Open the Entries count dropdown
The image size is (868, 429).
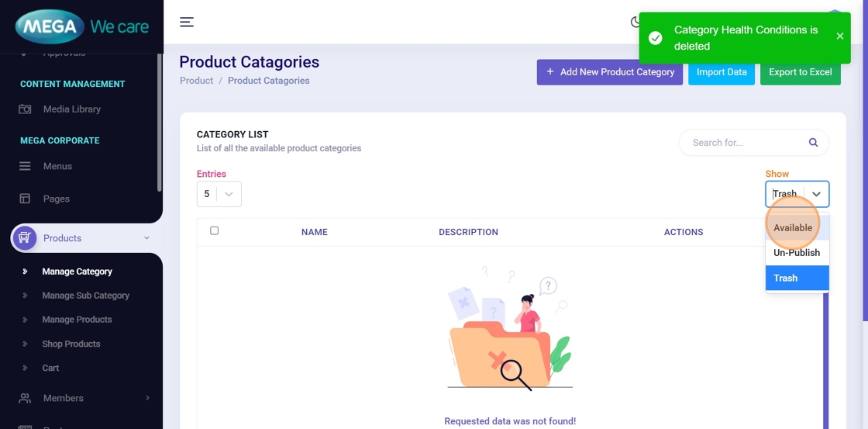[x=219, y=194]
